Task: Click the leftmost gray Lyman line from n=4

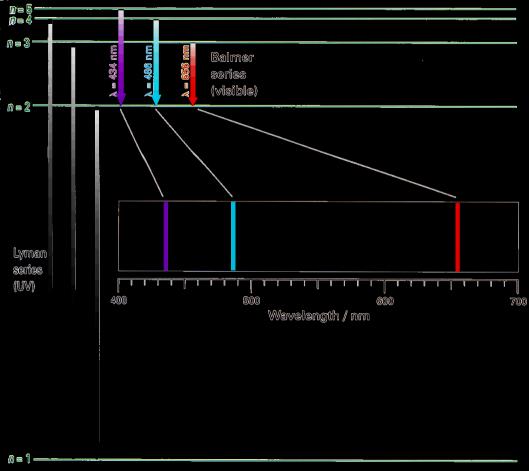Action: point(51,156)
